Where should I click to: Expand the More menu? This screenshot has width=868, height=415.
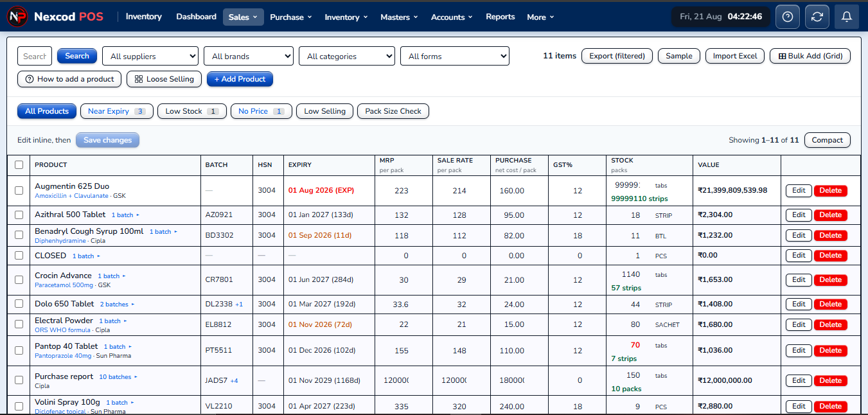coord(540,17)
